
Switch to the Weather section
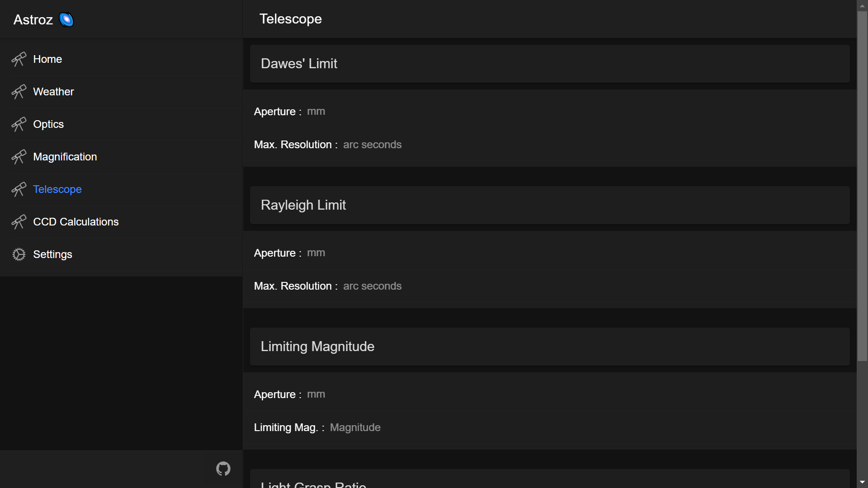point(53,92)
